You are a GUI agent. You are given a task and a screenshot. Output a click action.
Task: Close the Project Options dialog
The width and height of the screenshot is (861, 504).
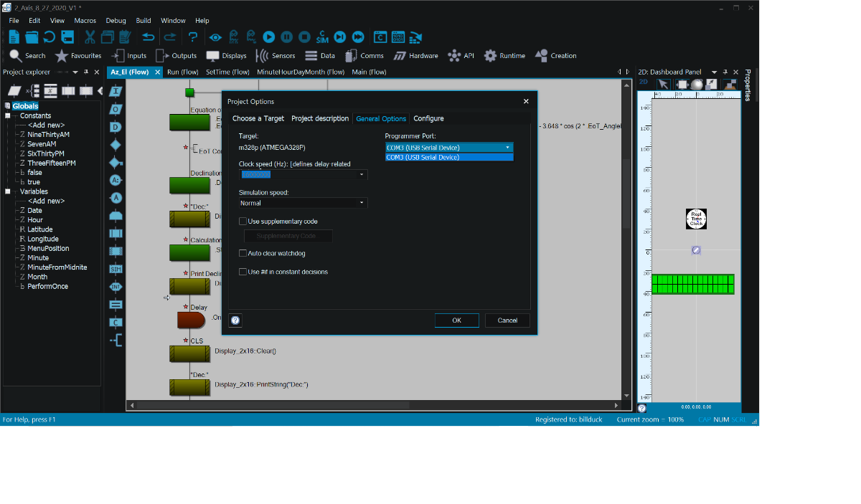coord(526,101)
